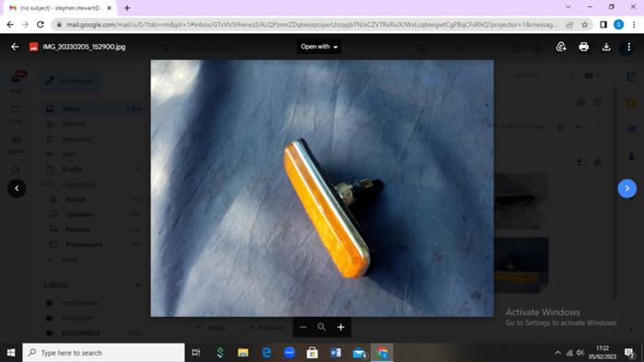Go to the previous image
Image resolution: width=644 pixels, height=362 pixels.
pyautogui.click(x=17, y=188)
